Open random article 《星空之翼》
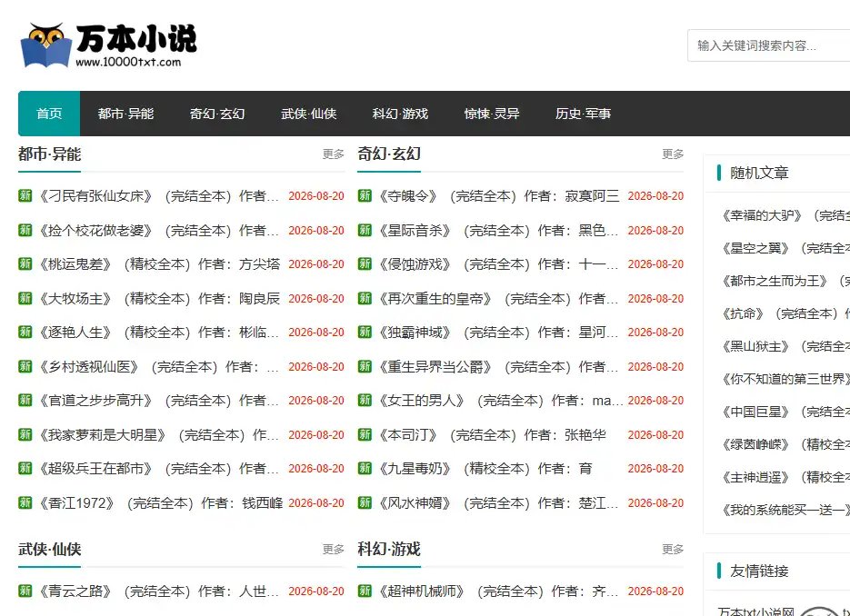 (784, 248)
